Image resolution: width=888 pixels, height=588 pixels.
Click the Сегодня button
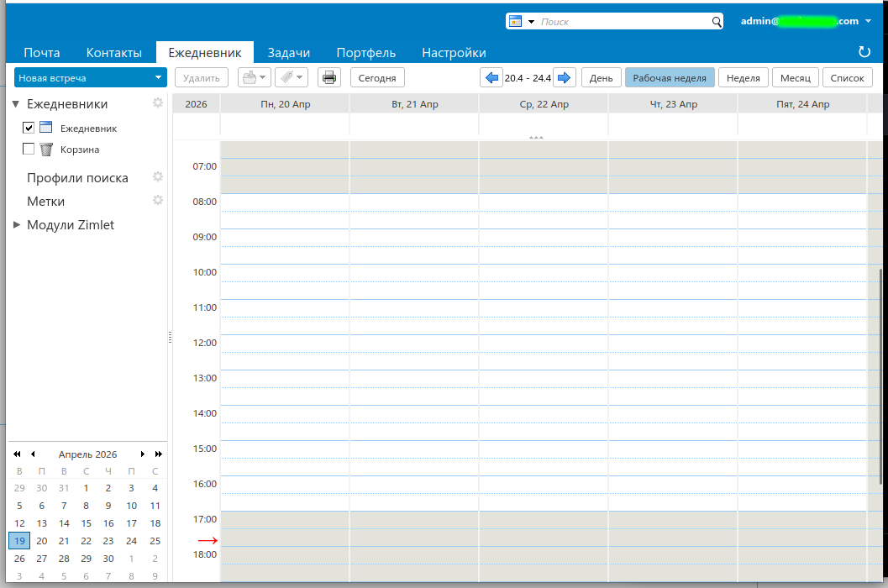coord(377,78)
